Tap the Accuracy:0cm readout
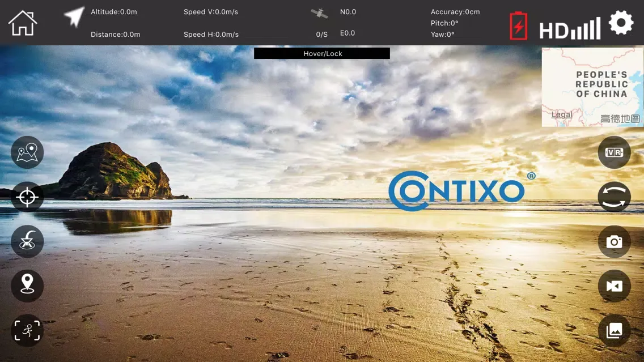 point(455,12)
